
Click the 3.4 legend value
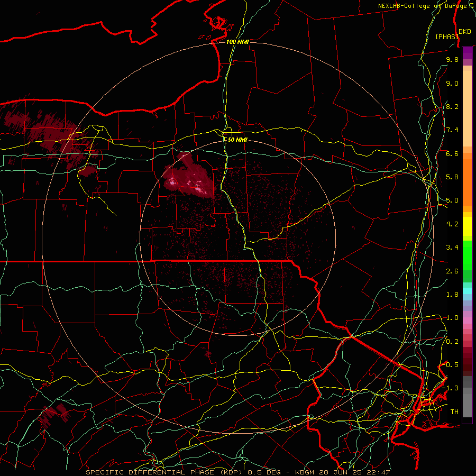coord(452,248)
